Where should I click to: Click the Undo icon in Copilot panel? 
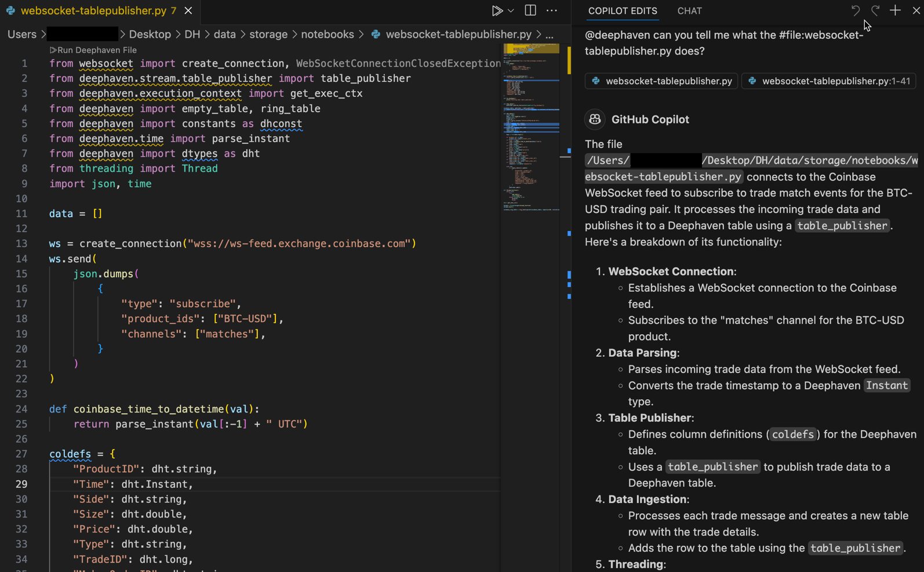(x=855, y=10)
